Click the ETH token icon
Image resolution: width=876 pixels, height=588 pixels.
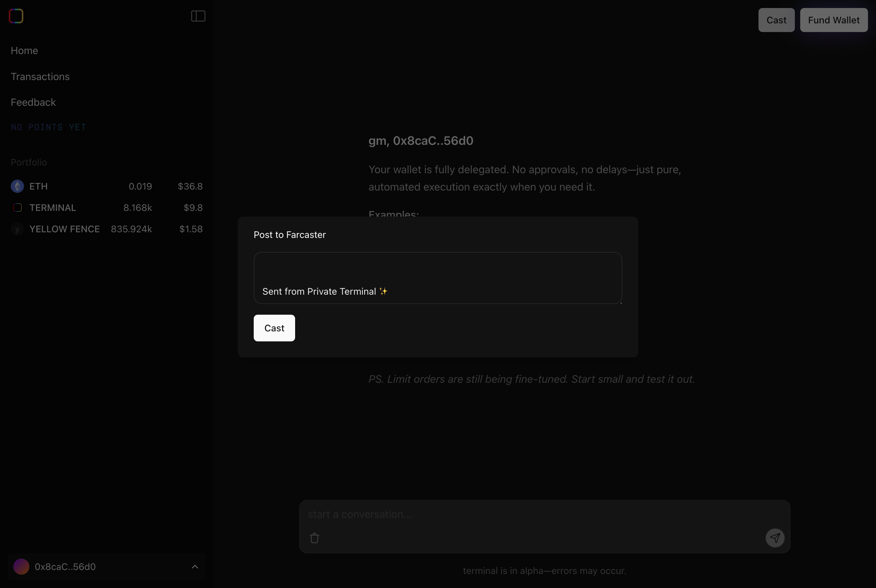[x=17, y=186]
